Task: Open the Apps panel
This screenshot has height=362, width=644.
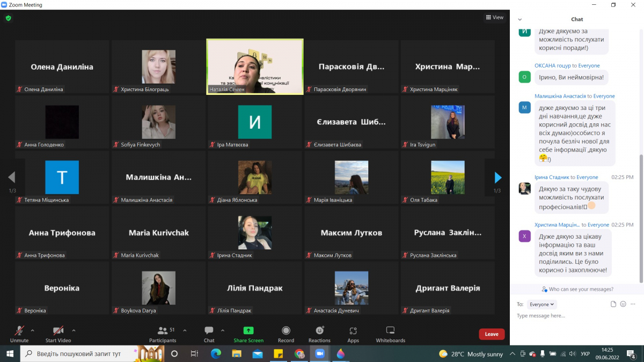Action: (x=353, y=331)
